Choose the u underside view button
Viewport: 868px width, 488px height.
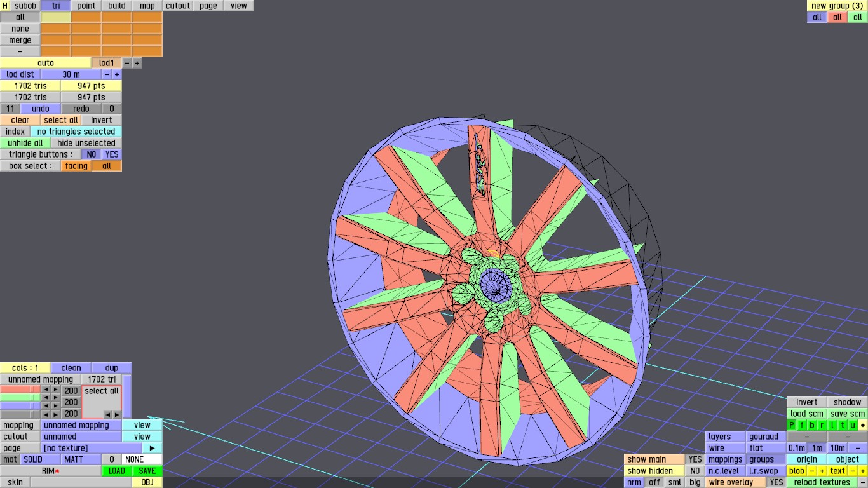coord(853,425)
